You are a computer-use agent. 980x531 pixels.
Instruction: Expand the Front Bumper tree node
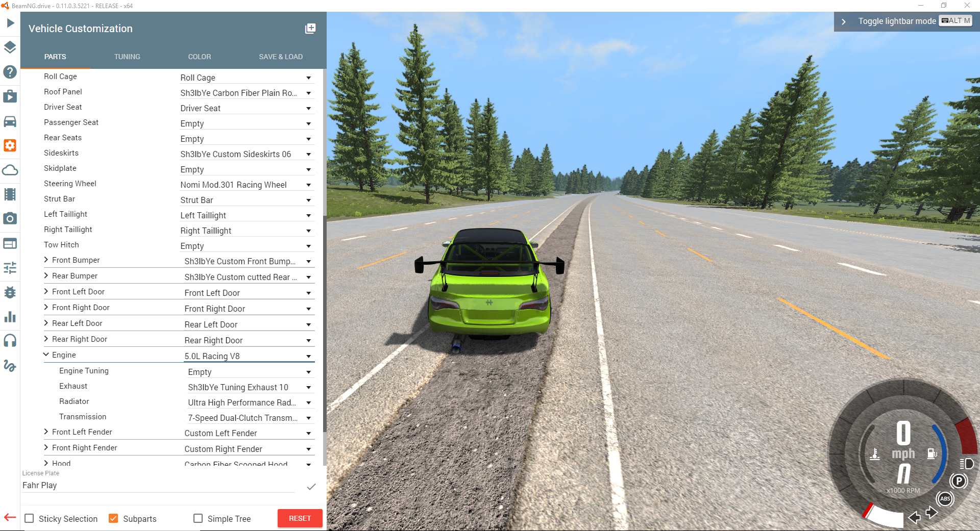click(x=46, y=260)
